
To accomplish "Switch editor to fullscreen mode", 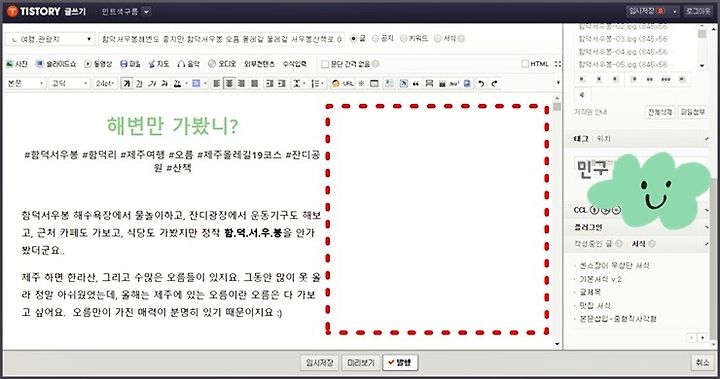I will 557,64.
